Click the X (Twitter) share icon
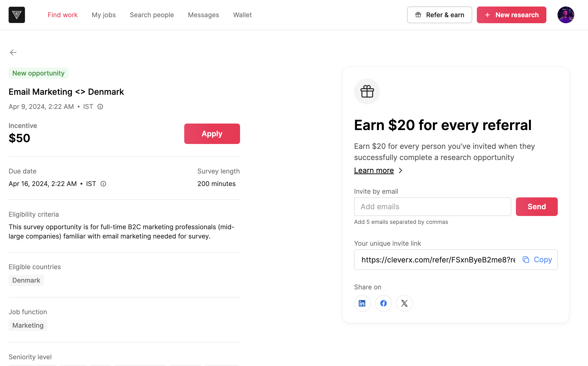Image resolution: width=588 pixels, height=366 pixels. 404,303
